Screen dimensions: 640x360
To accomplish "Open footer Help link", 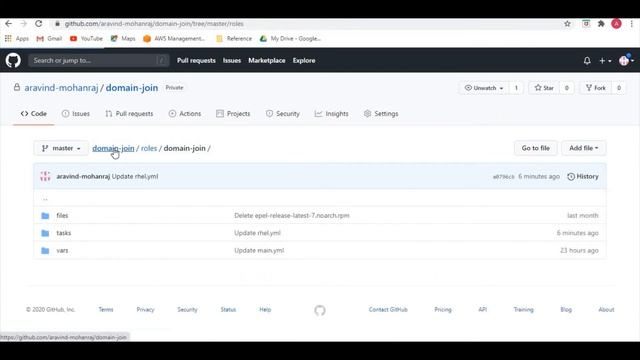I will [265, 310].
